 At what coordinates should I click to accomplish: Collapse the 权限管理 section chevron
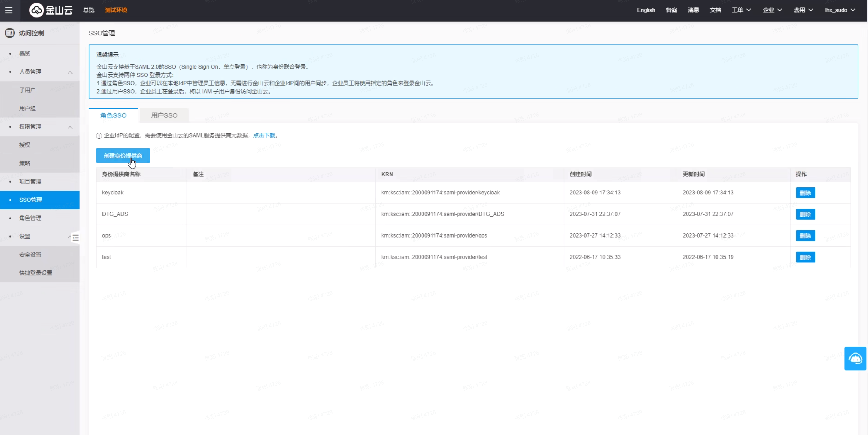click(x=70, y=127)
